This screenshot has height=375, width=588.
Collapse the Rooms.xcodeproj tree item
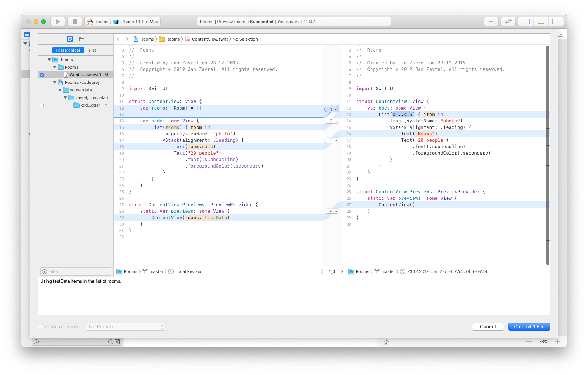pyautogui.click(x=55, y=82)
